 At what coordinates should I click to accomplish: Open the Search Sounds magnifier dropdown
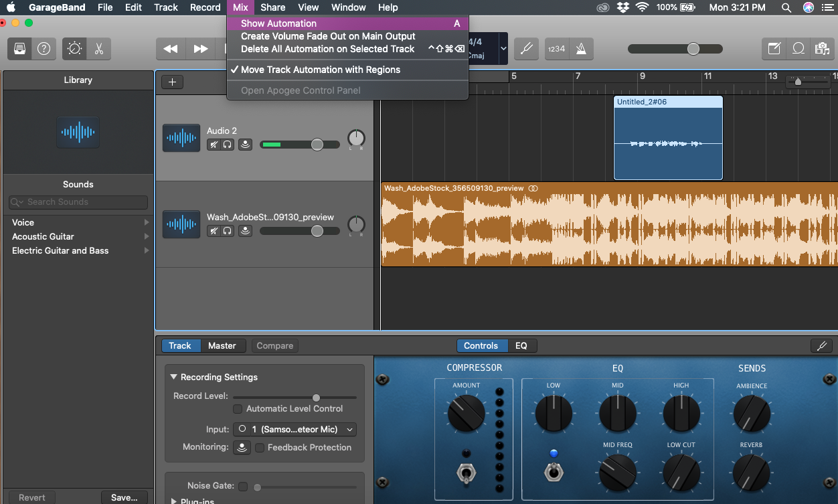point(17,202)
